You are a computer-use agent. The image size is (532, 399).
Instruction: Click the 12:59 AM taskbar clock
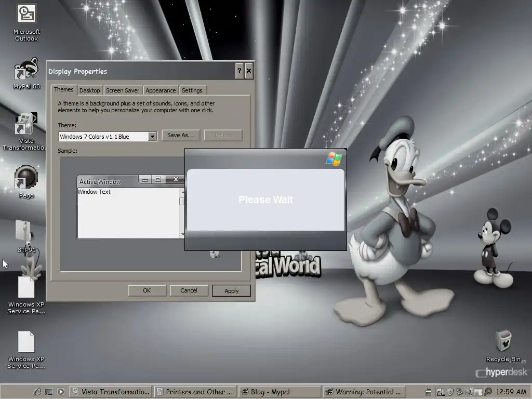click(511, 392)
